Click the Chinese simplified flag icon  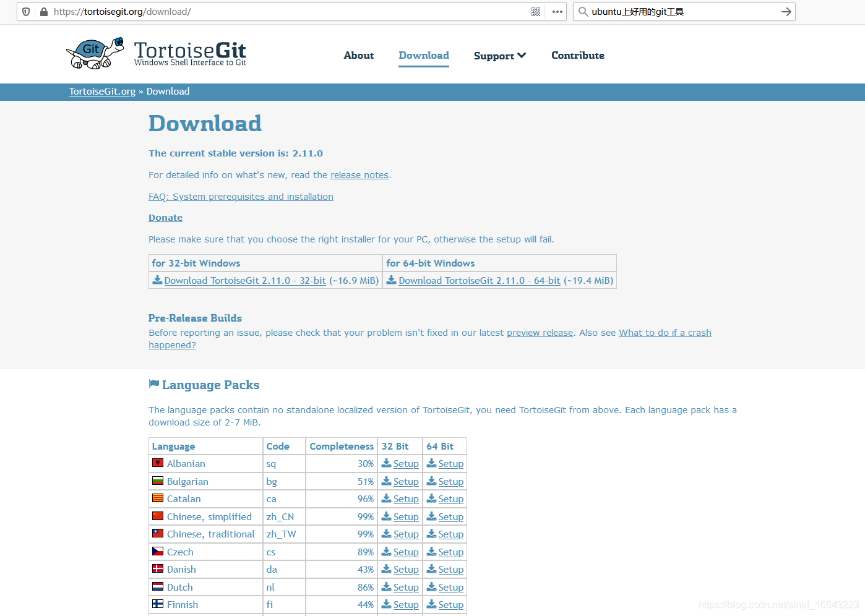158,516
